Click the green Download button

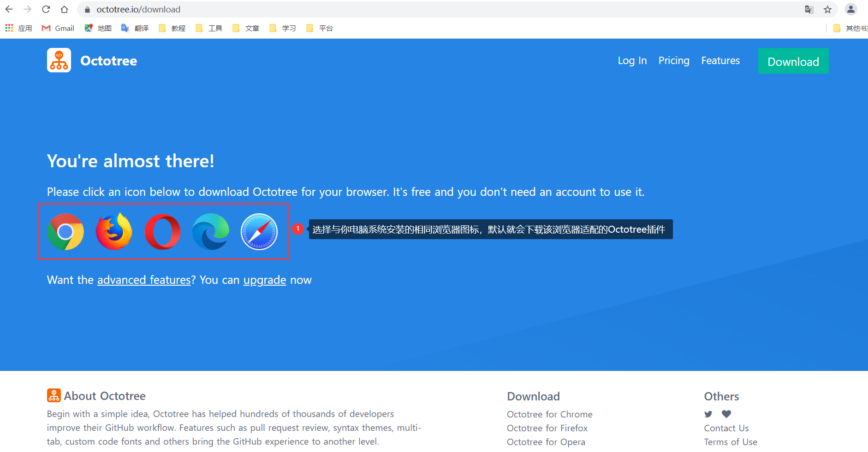pyautogui.click(x=793, y=61)
